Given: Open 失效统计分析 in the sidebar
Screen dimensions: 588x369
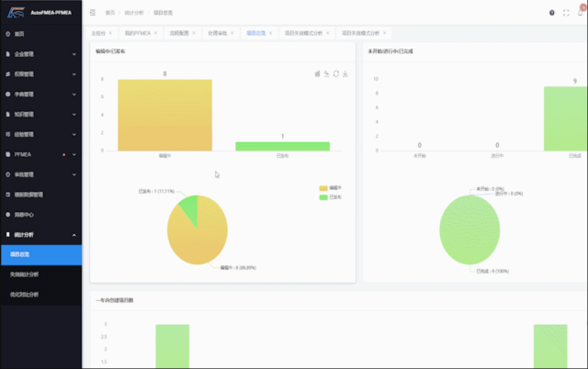Looking at the screenshot, I should click(x=41, y=274).
